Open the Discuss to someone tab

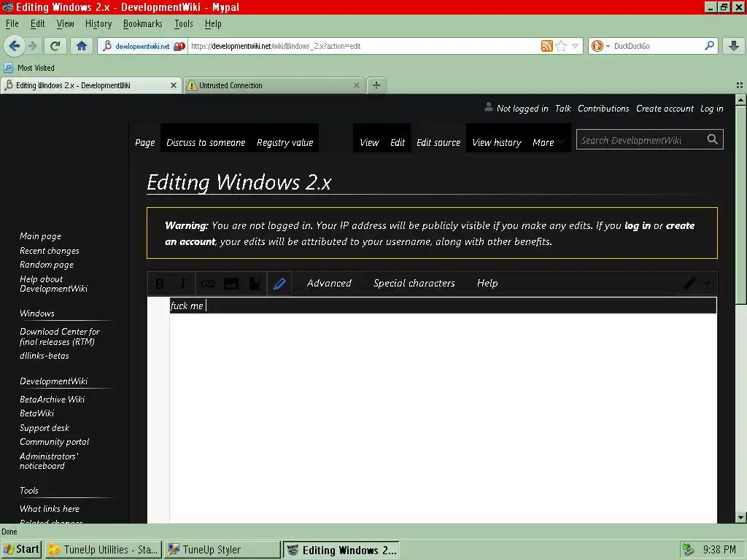click(206, 142)
